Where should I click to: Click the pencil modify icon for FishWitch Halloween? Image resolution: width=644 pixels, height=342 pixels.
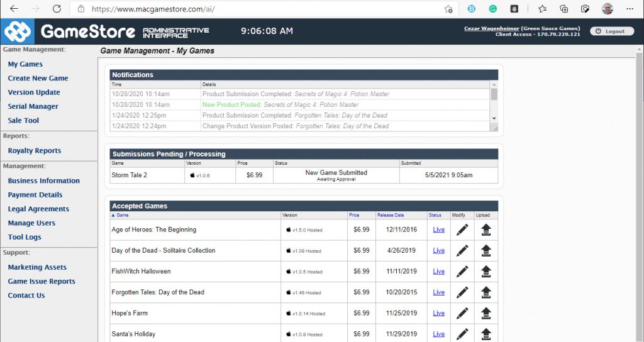click(x=462, y=272)
